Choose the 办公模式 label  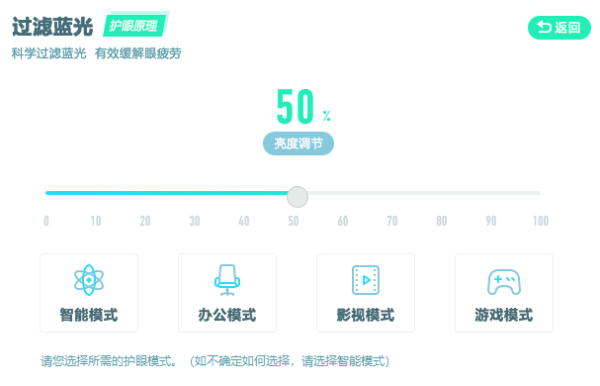[x=227, y=315]
